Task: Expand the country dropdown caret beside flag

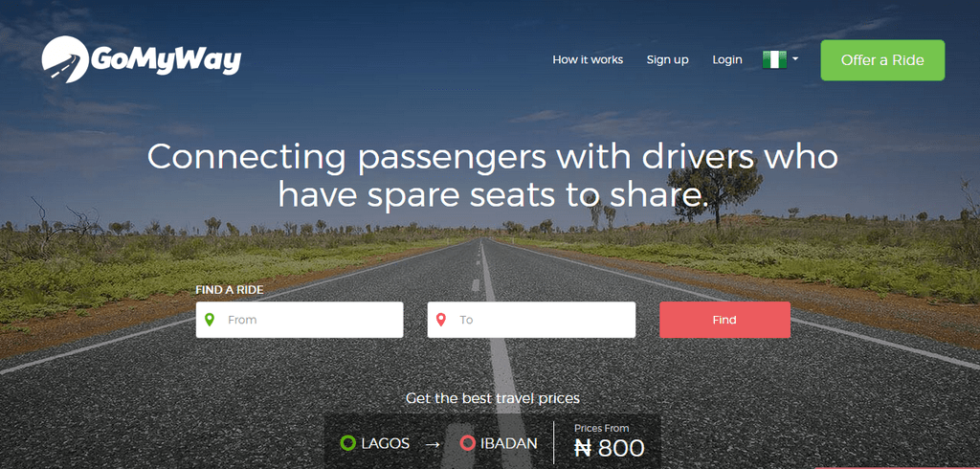Action: (795, 59)
